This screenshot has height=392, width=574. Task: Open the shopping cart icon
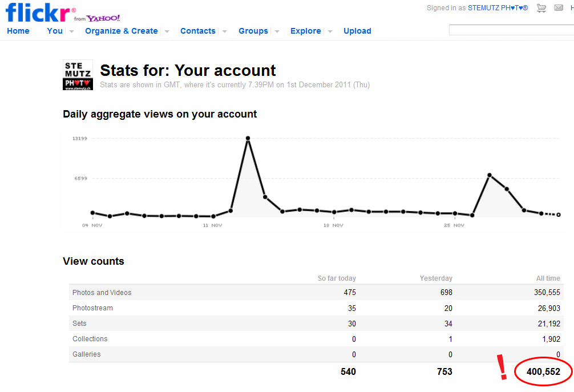(x=541, y=8)
